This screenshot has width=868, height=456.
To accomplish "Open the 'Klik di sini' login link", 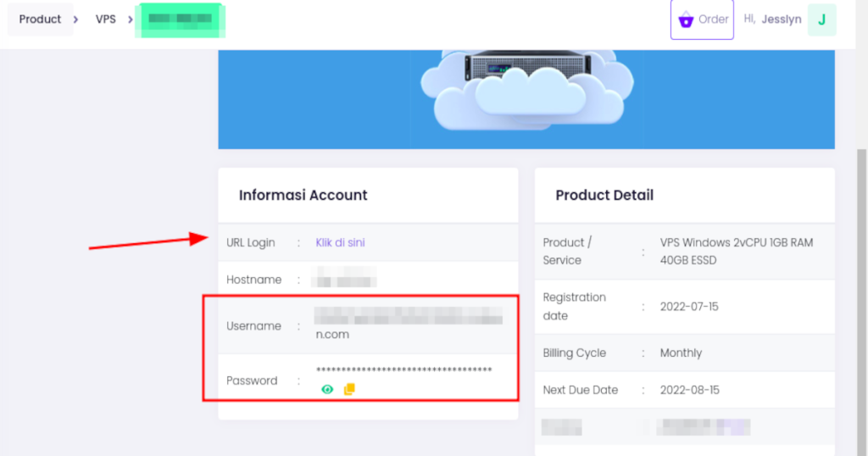I will click(x=340, y=242).
